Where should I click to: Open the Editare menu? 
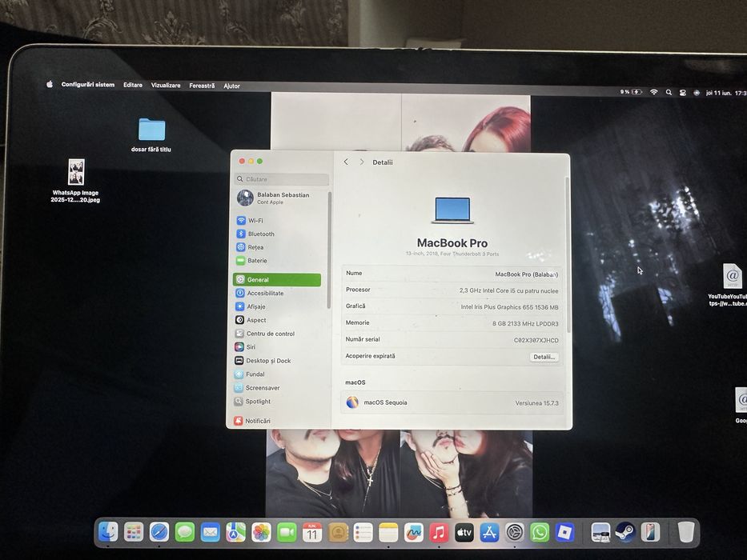click(x=133, y=86)
